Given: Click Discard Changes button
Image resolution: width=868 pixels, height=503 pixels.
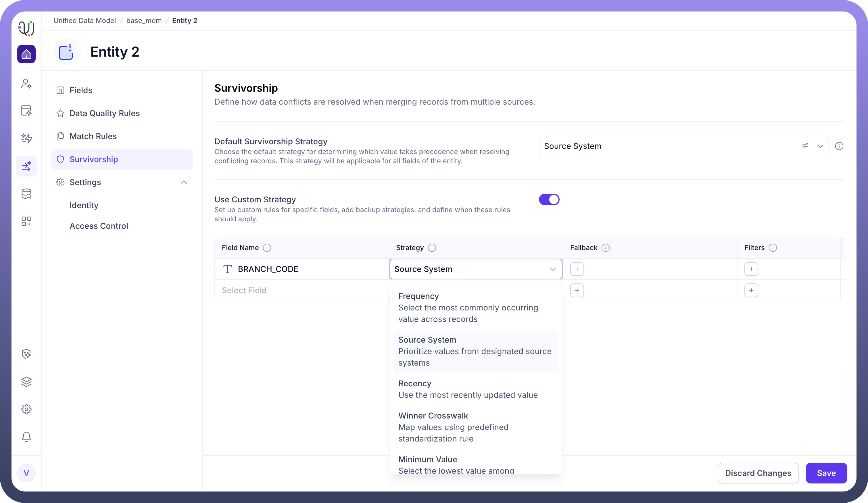Looking at the screenshot, I should click(758, 473).
